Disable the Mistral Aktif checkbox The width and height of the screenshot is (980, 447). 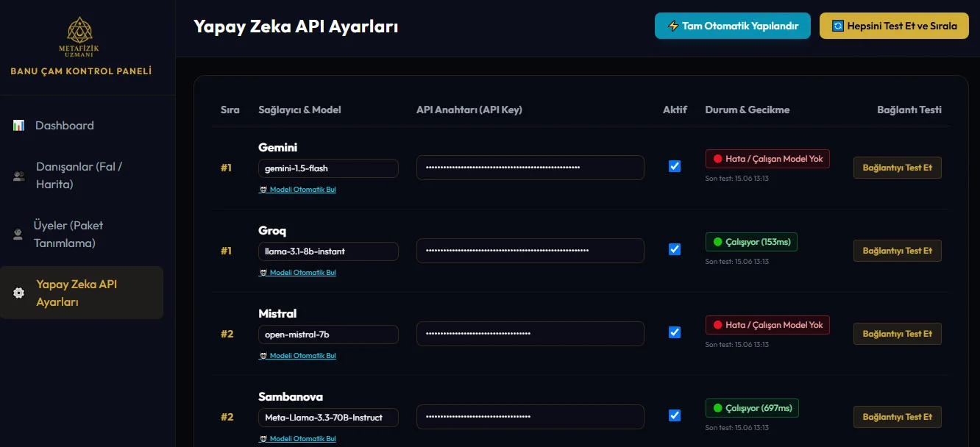[675, 332]
